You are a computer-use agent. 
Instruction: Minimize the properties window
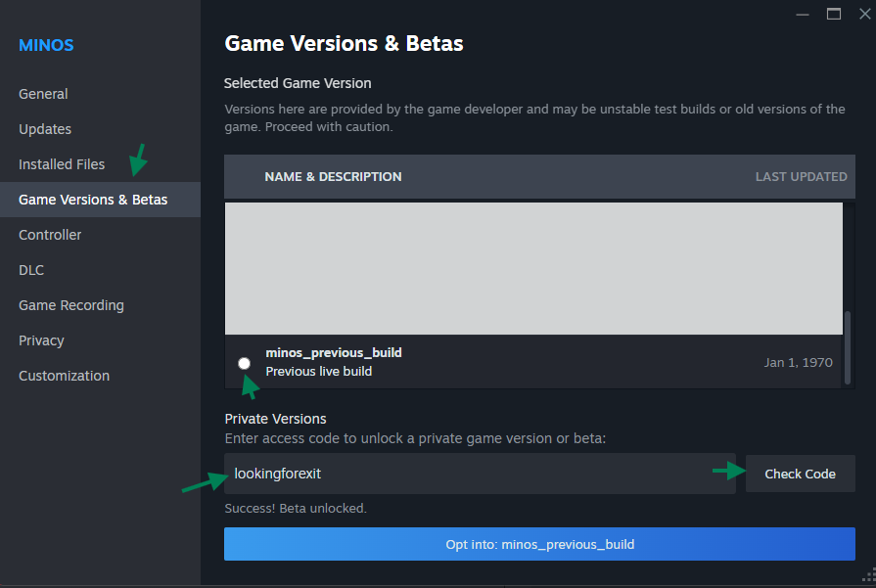[x=803, y=14]
